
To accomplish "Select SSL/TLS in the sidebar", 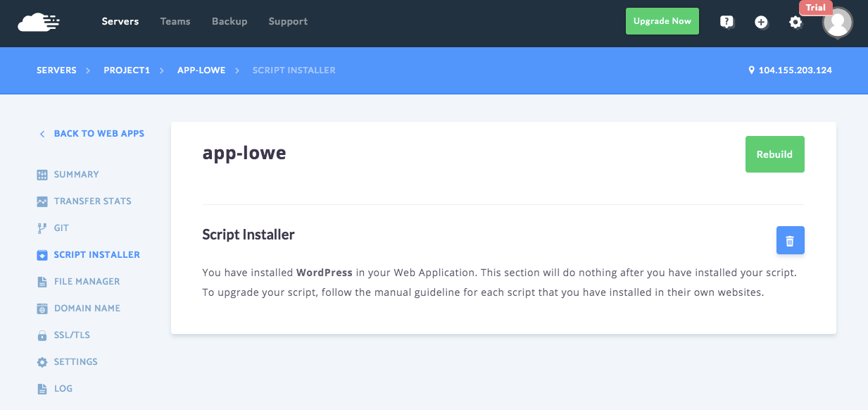I will 72,335.
